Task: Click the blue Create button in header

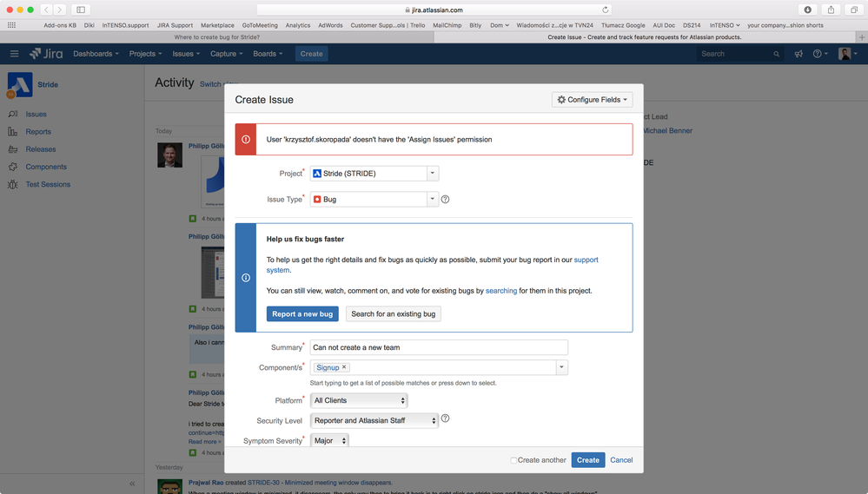Action: (x=311, y=54)
